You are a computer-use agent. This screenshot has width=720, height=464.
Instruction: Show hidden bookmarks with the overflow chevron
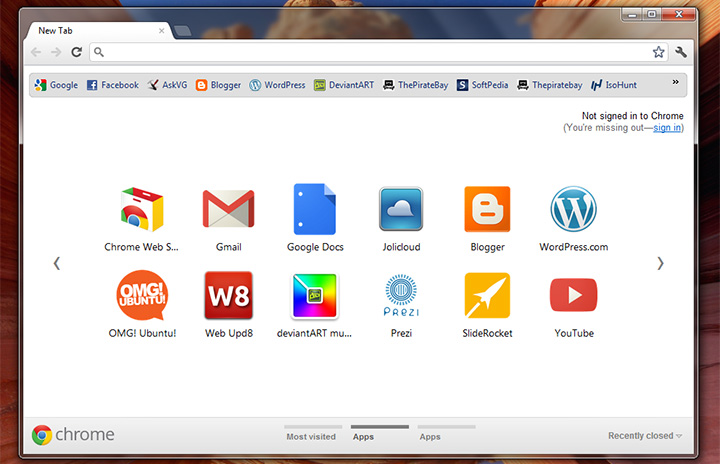click(675, 83)
